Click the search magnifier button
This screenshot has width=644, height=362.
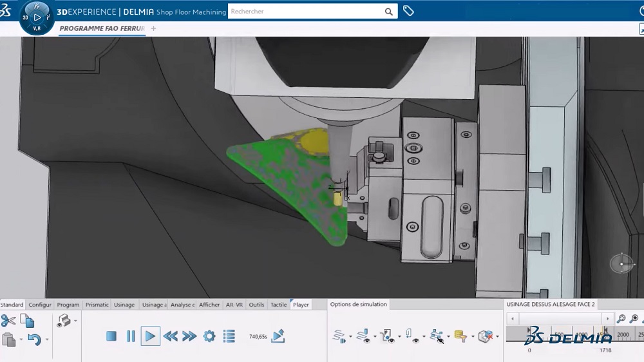click(x=389, y=12)
